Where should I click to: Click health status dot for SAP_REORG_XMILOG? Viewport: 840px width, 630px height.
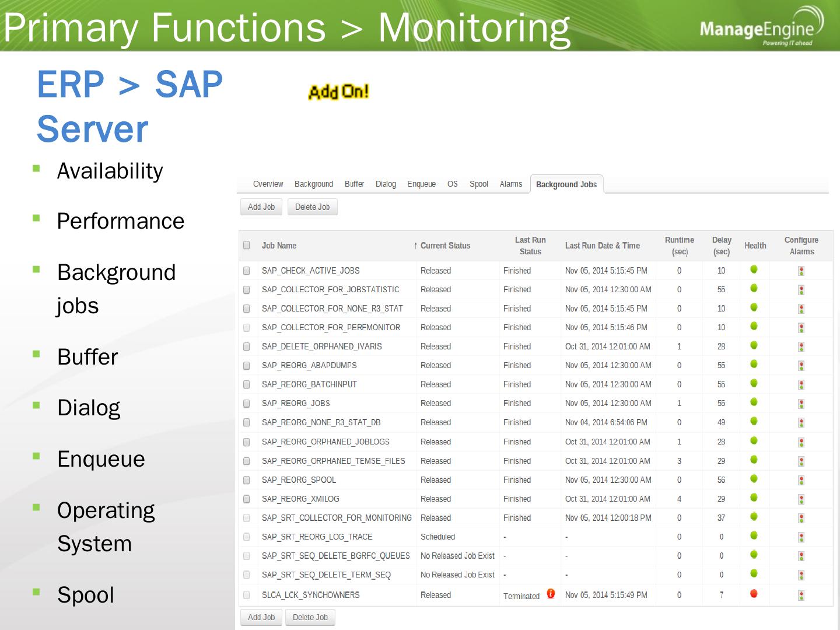click(754, 498)
